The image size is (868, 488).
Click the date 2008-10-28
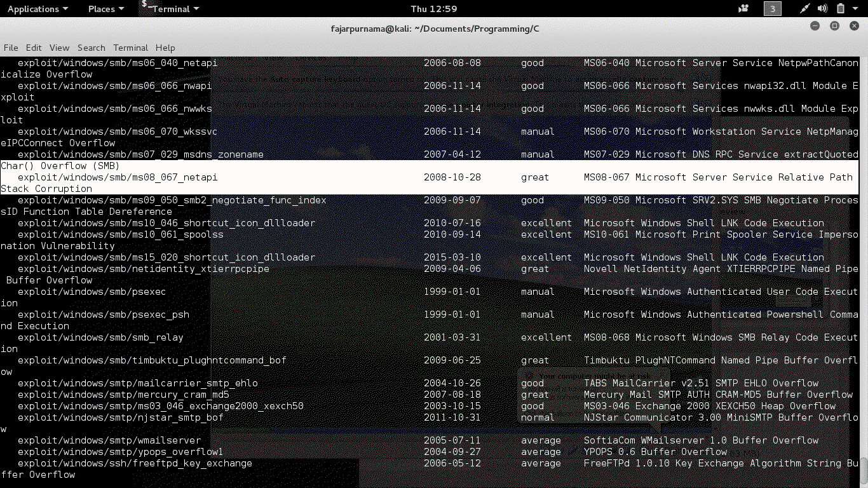click(452, 177)
